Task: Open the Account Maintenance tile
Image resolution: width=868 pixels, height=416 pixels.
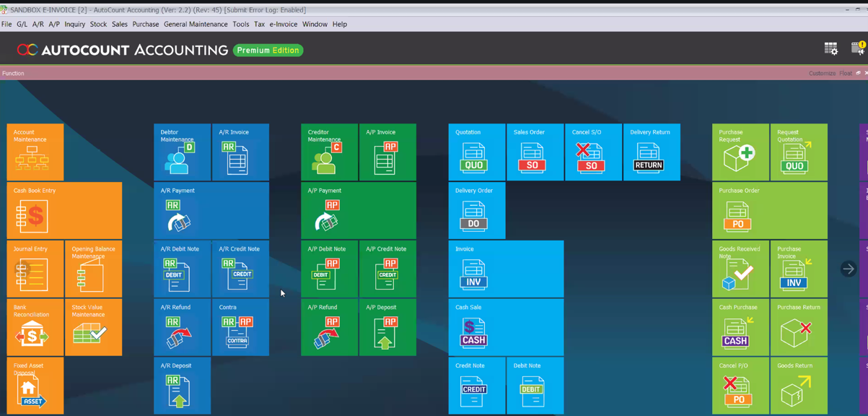Action: click(35, 152)
